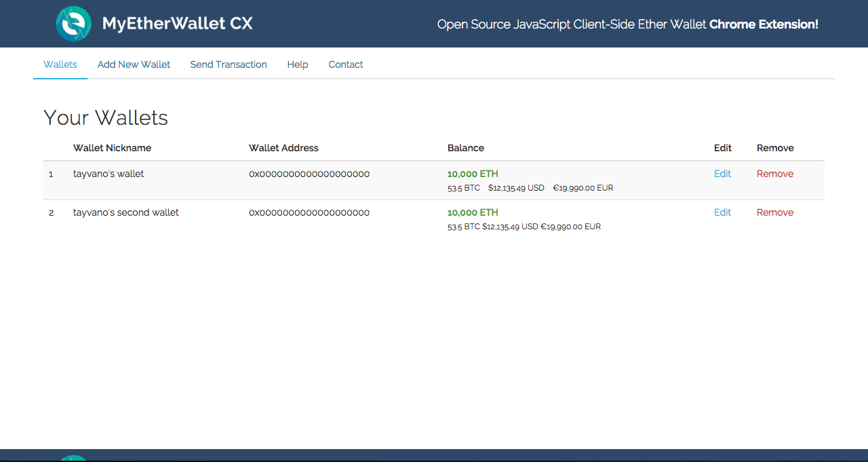Remove tayvano's second wallet
868x462 pixels.
[775, 212]
